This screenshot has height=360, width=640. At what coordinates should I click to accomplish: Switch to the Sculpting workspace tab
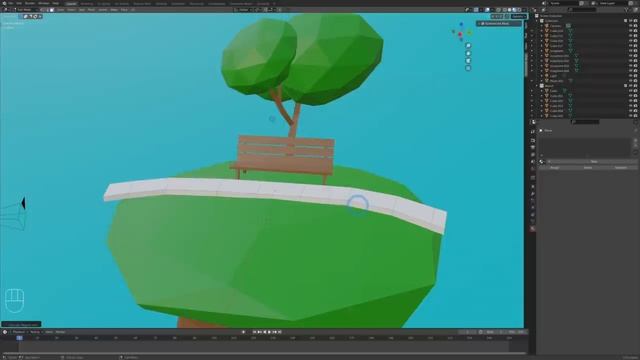point(104,4)
